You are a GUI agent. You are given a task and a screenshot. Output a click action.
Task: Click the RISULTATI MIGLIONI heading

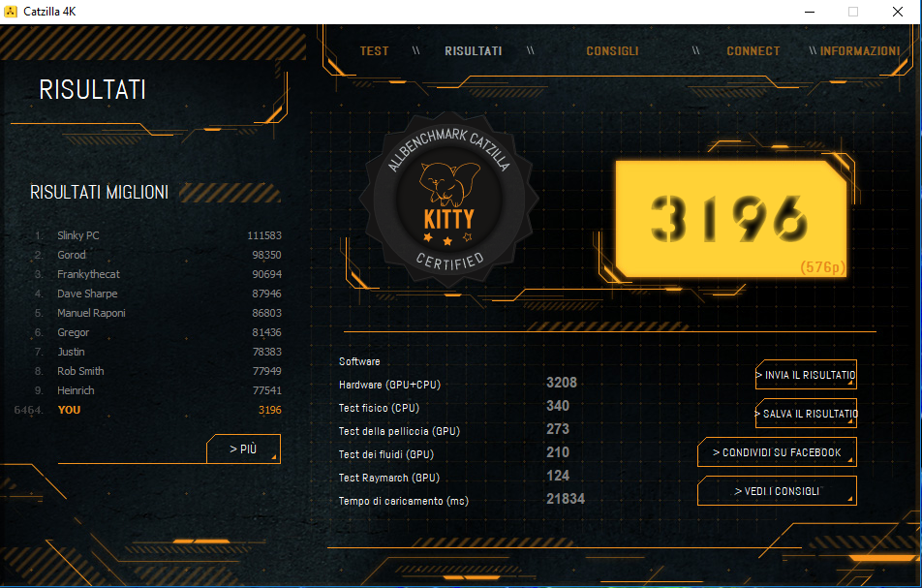point(100,192)
